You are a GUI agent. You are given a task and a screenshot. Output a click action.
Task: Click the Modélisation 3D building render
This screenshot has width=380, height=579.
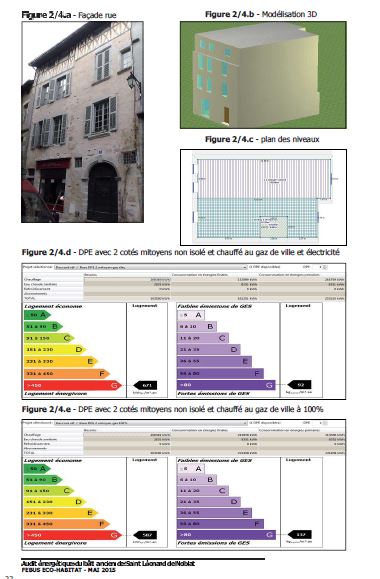pyautogui.click(x=263, y=75)
